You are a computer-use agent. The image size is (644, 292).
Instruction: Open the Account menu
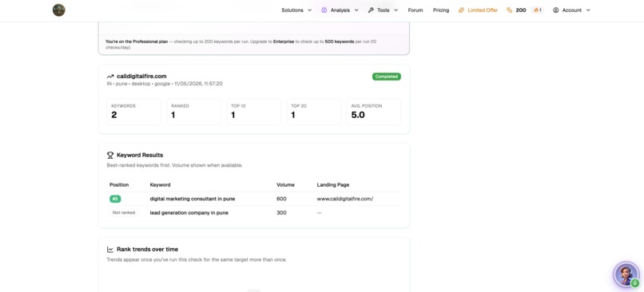tap(571, 10)
